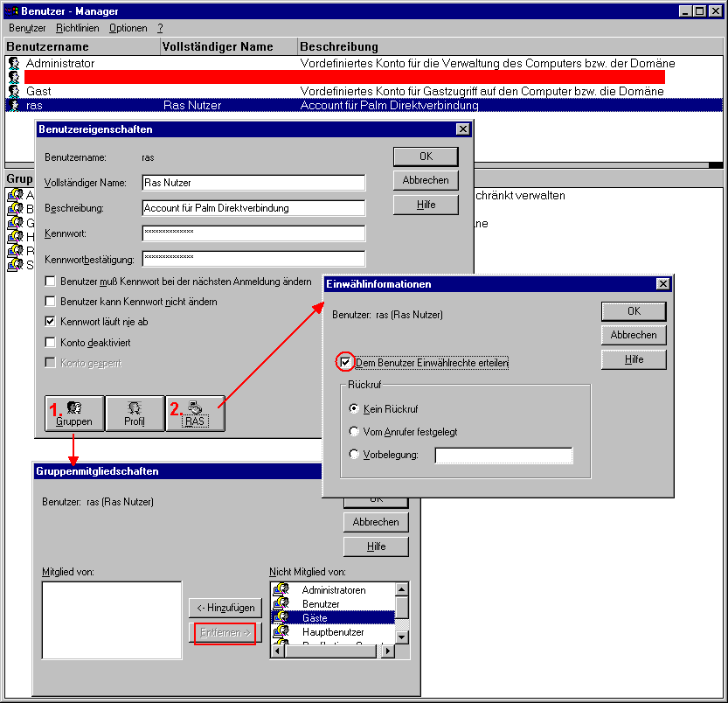The image size is (728, 703).
Task: Click the Administrator user icon
Action: coord(15,63)
